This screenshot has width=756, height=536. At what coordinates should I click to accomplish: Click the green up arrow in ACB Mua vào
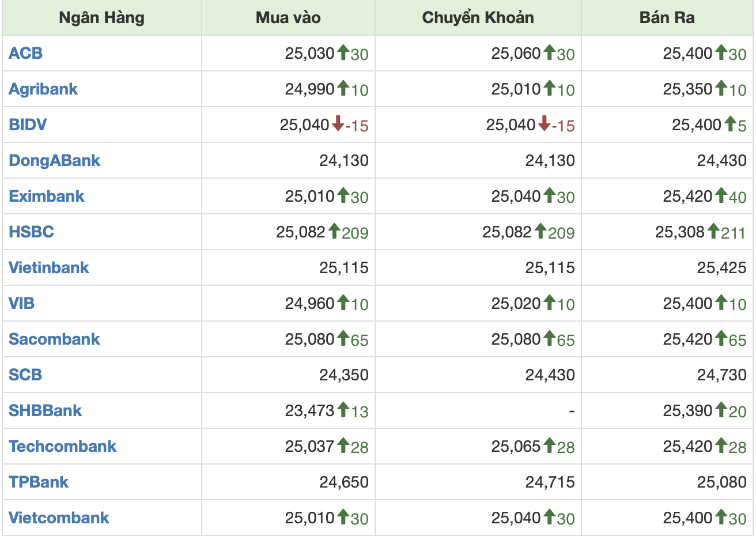tap(343, 52)
